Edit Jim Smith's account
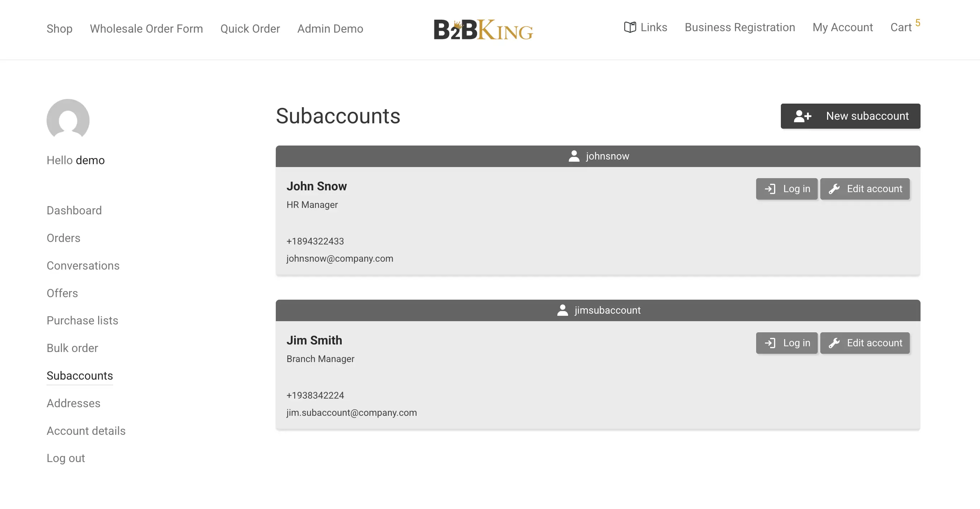This screenshot has width=980, height=509. coord(865,343)
